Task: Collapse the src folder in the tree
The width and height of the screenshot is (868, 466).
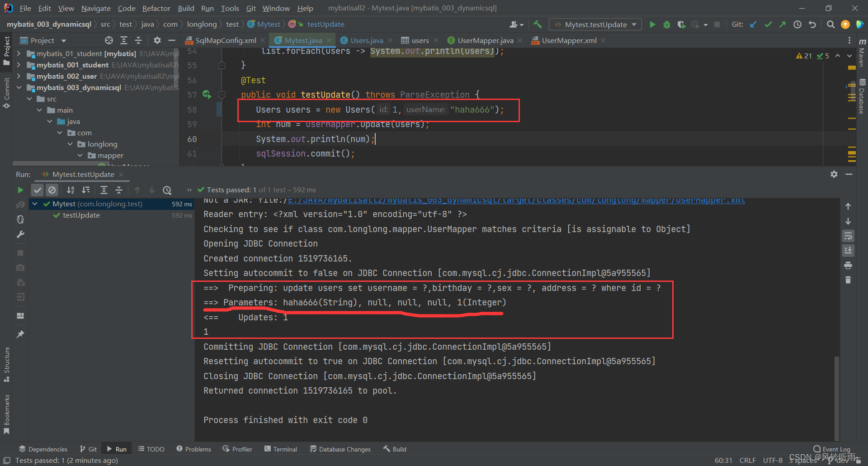Action: coord(29,99)
